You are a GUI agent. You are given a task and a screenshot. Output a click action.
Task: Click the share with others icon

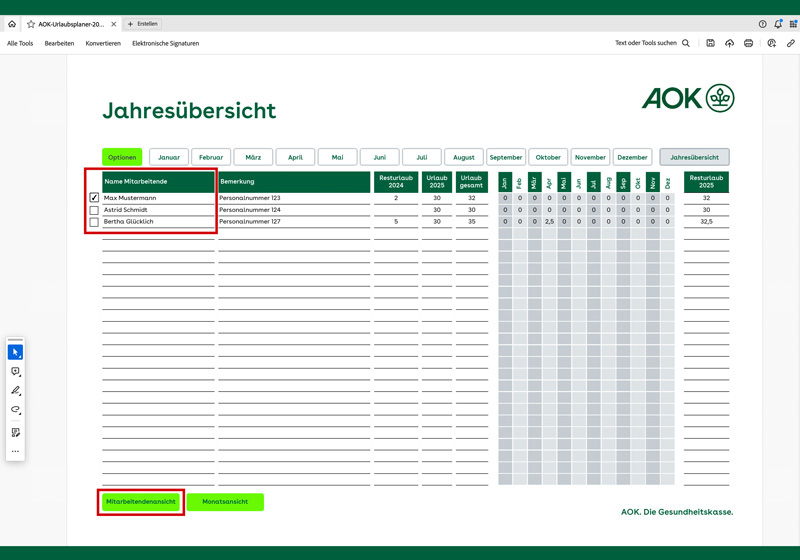click(x=771, y=43)
